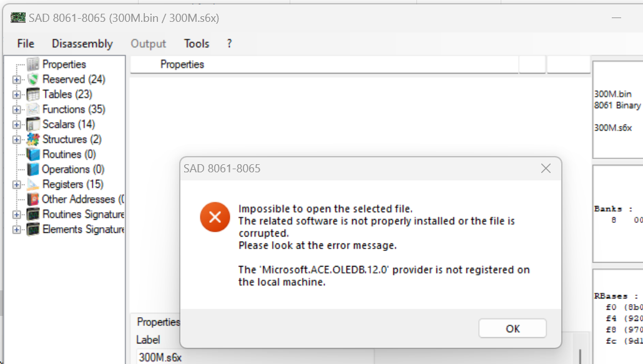Image resolution: width=643 pixels, height=364 pixels.
Task: Open the Tools menu
Action: click(197, 44)
